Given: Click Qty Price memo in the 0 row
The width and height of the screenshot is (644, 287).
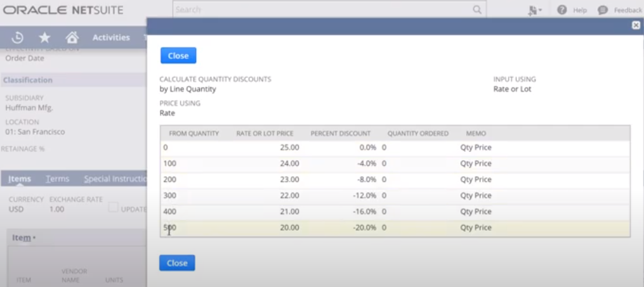Looking at the screenshot, I should point(476,147).
